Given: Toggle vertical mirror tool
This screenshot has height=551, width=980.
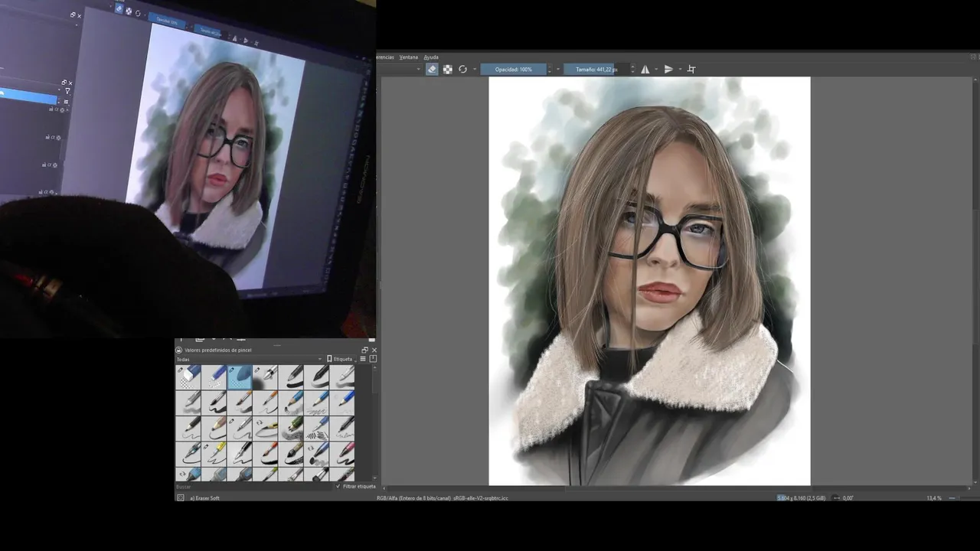Looking at the screenshot, I should [668, 69].
